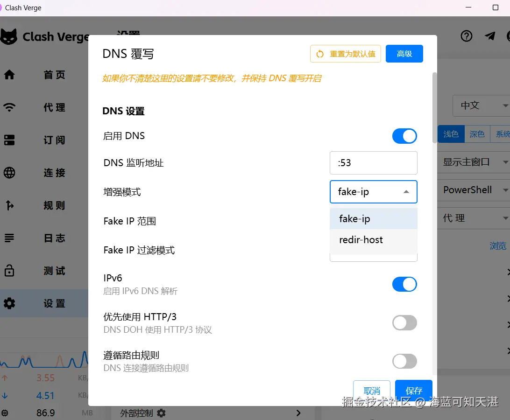Switch to the 深色 dark theme tab
The height and width of the screenshot is (420, 510).
click(477, 134)
